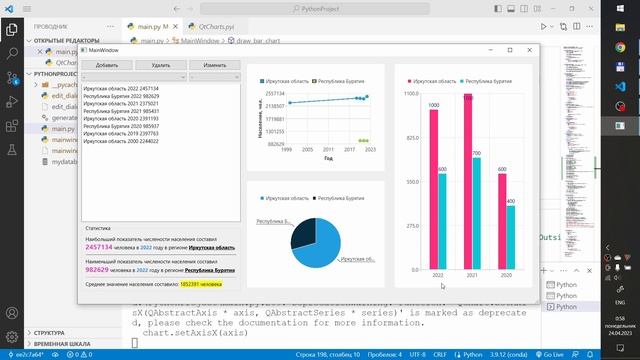Click the Добавить button in MainWindow

click(107, 65)
